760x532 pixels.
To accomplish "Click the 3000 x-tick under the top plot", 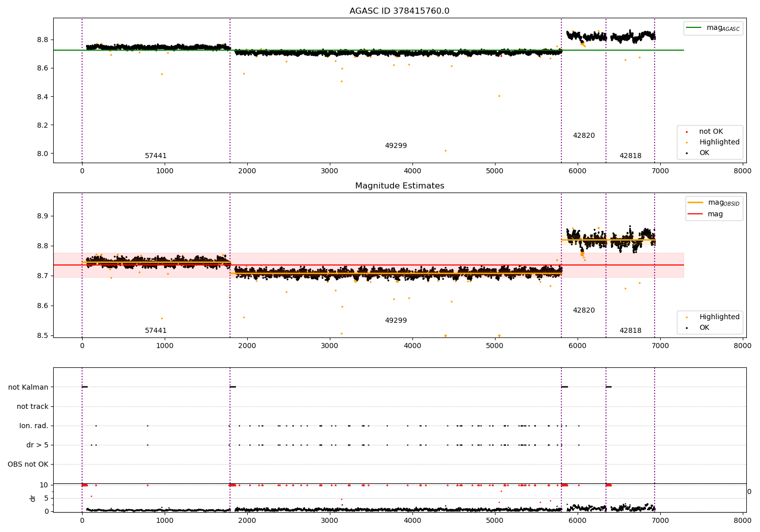I will pos(330,171).
